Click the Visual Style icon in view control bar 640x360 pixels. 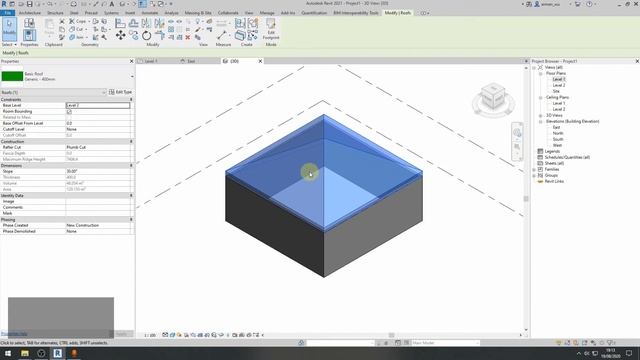click(172, 335)
